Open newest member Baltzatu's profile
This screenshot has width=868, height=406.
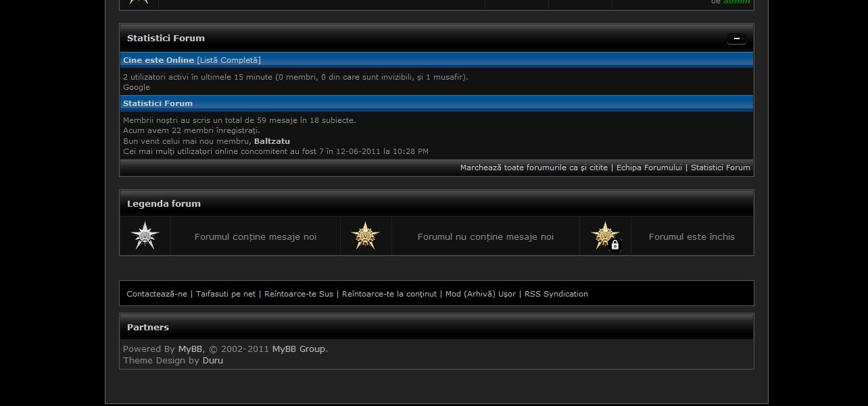[272, 141]
